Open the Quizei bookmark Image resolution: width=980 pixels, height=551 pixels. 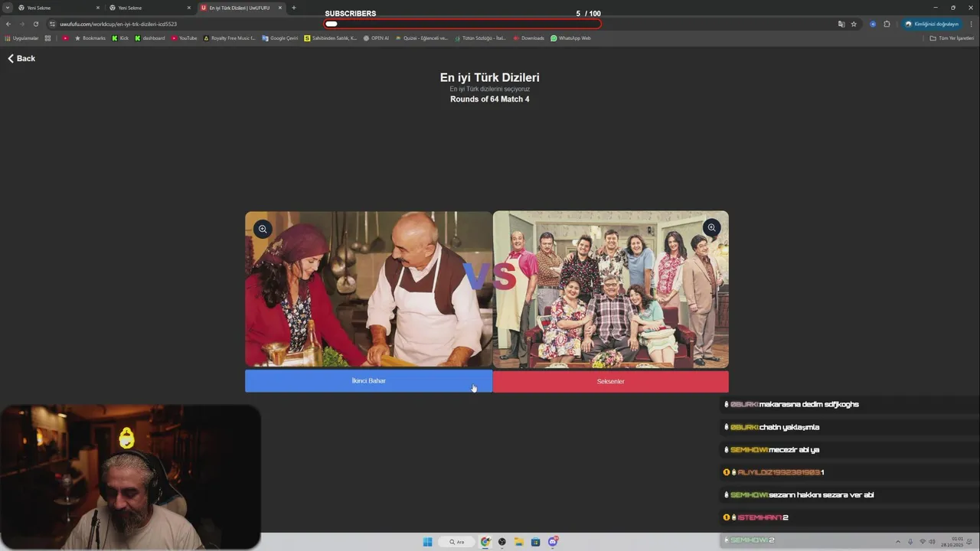(422, 38)
